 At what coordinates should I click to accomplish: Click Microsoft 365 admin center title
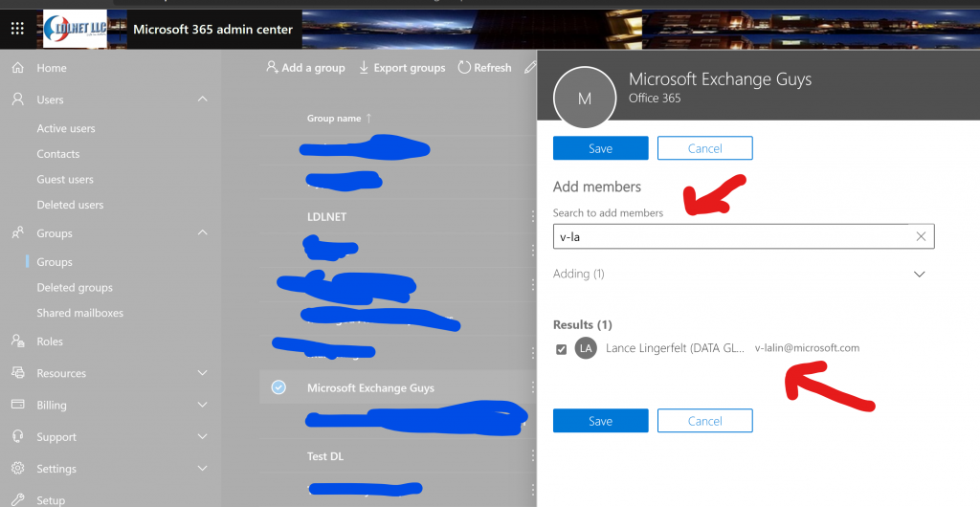tap(212, 30)
